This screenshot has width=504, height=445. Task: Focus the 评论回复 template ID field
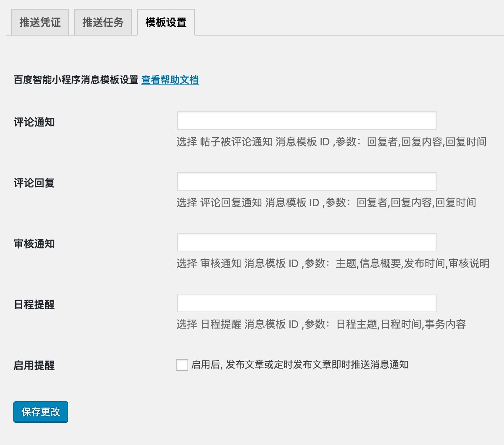pyautogui.click(x=307, y=181)
